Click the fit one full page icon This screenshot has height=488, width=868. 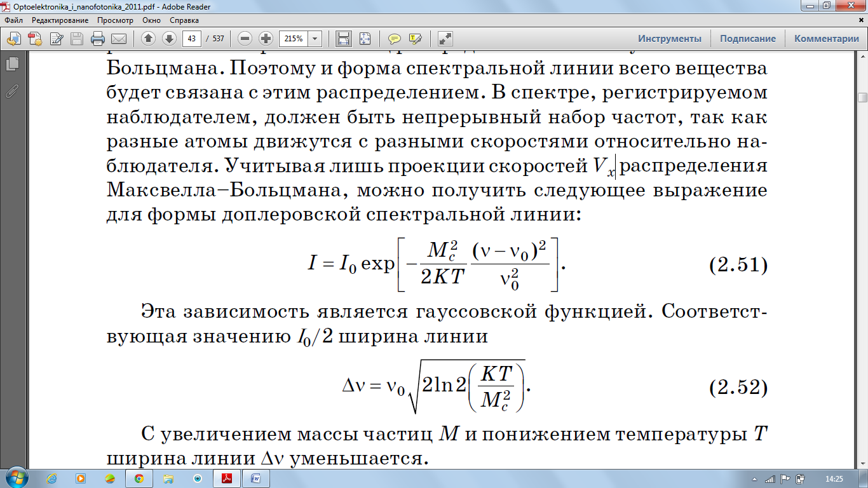pyautogui.click(x=365, y=39)
